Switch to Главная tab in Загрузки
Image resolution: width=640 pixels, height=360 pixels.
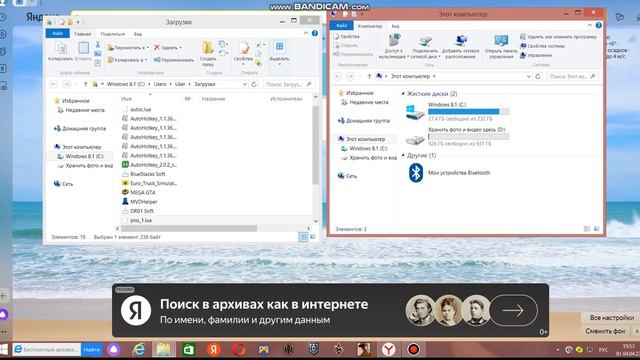[82, 34]
